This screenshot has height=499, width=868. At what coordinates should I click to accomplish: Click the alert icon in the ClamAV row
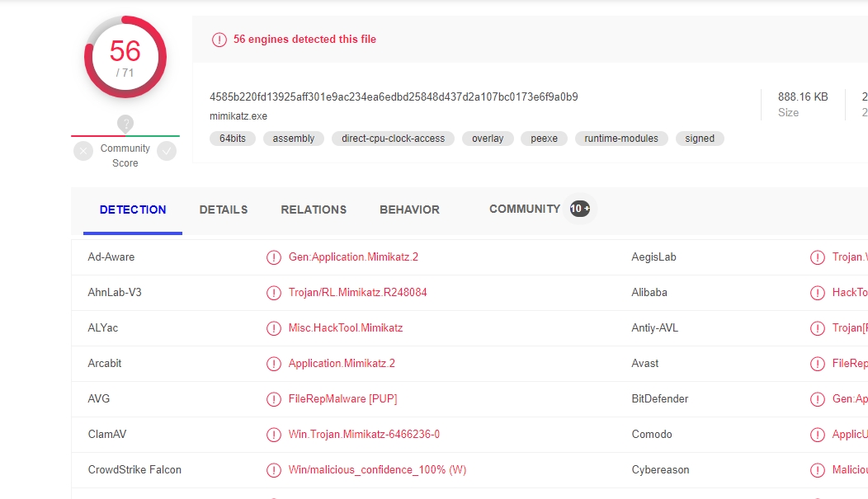[x=274, y=435]
